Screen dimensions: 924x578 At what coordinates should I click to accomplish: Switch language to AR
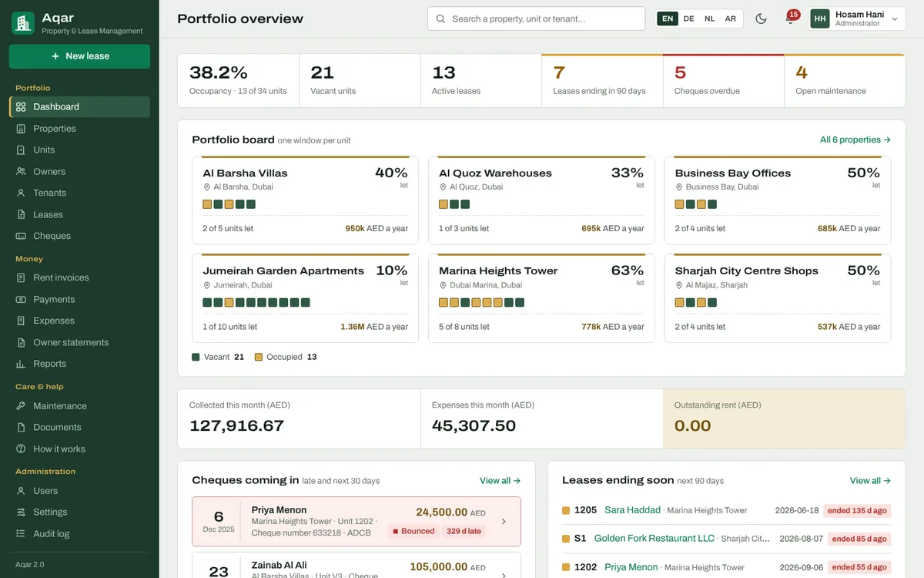[x=730, y=18]
